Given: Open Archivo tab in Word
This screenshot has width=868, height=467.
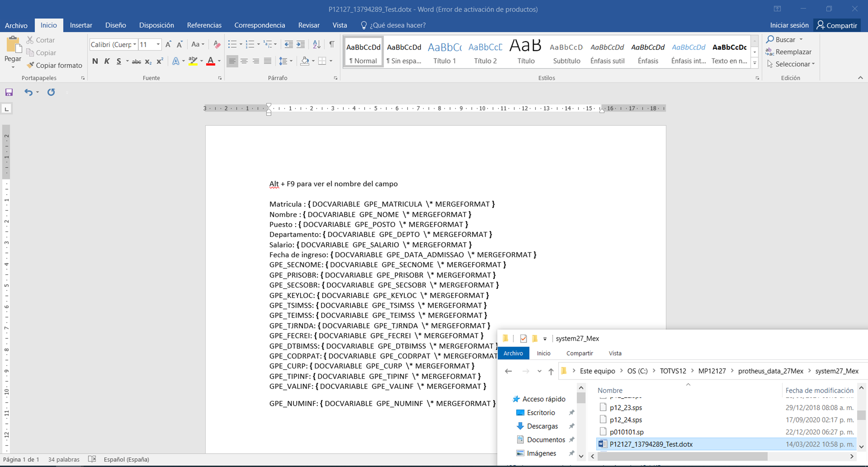Looking at the screenshot, I should coord(16,25).
